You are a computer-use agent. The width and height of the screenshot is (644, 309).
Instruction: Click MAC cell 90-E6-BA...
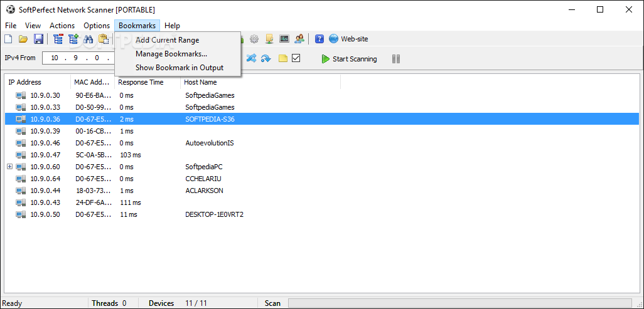94,96
